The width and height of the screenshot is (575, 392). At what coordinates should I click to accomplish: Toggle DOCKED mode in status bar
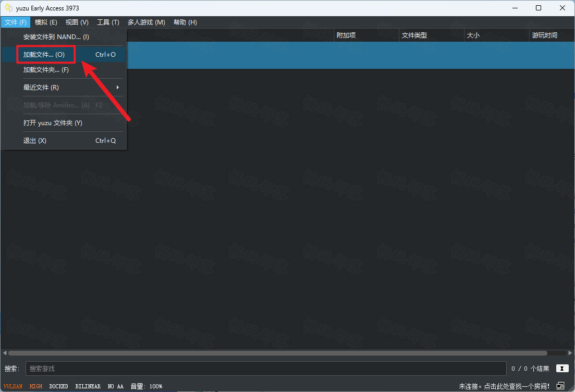pos(59,386)
